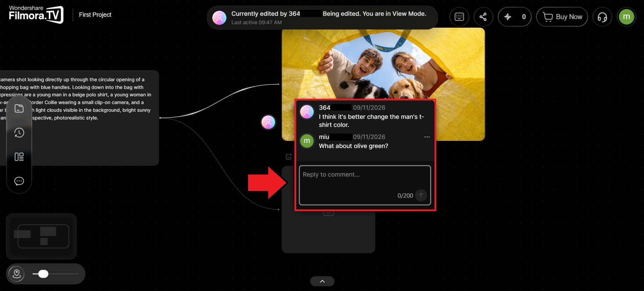Click the comment 'What about olive green?'
This screenshot has width=644, height=291.
[354, 146]
